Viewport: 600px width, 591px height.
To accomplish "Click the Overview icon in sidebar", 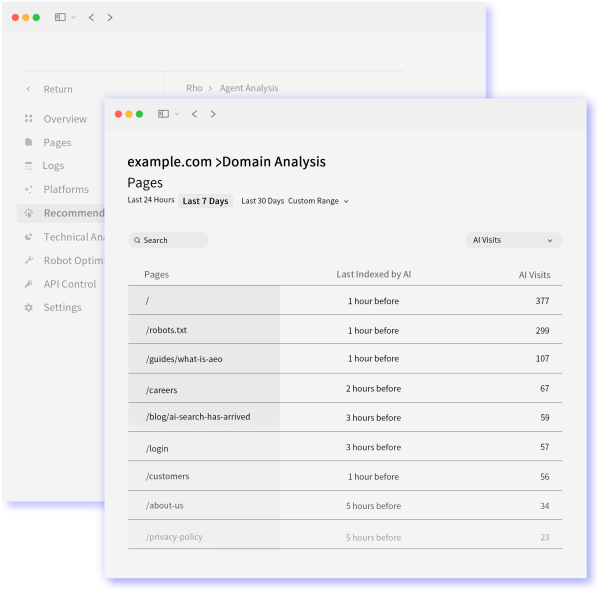I will pyautogui.click(x=29, y=119).
